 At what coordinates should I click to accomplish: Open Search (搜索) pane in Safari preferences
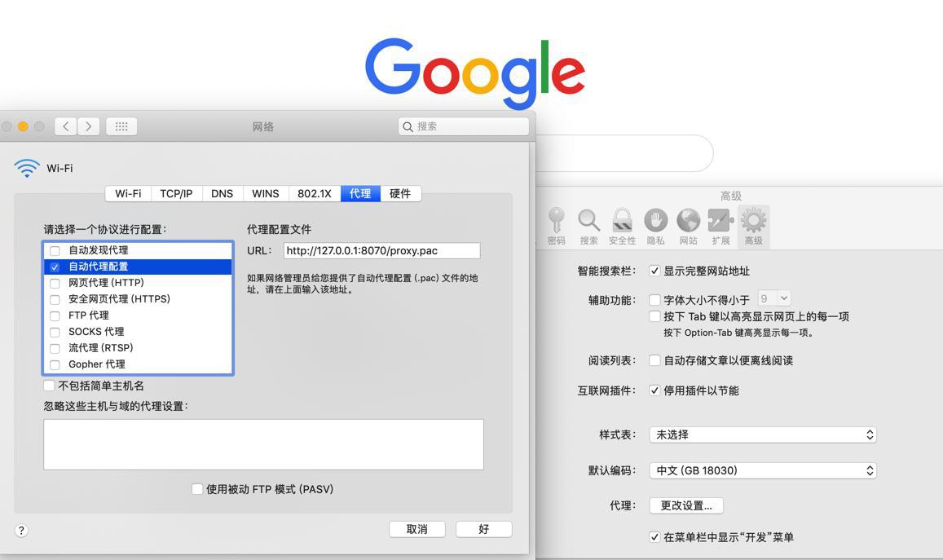click(588, 227)
